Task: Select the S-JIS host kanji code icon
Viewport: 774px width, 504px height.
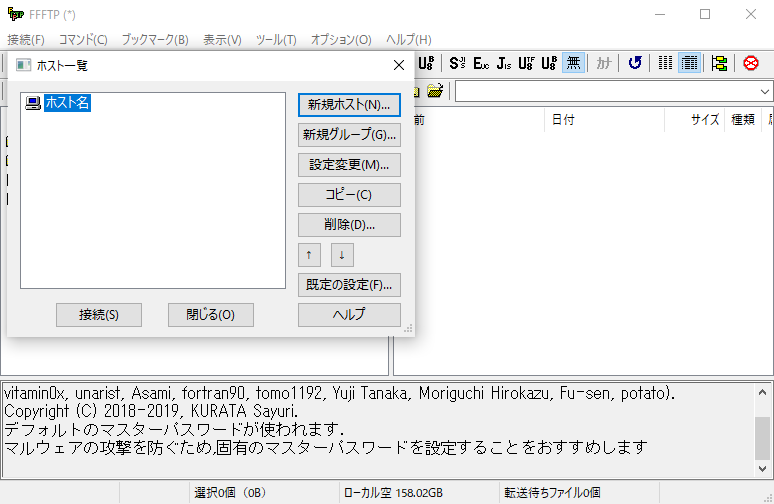Action: (457, 63)
